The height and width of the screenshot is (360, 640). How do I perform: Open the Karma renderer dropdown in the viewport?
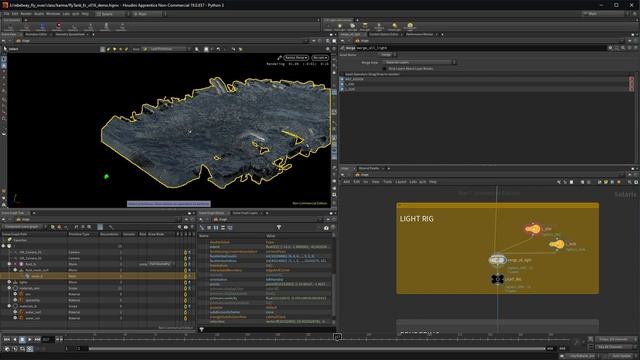(296, 58)
